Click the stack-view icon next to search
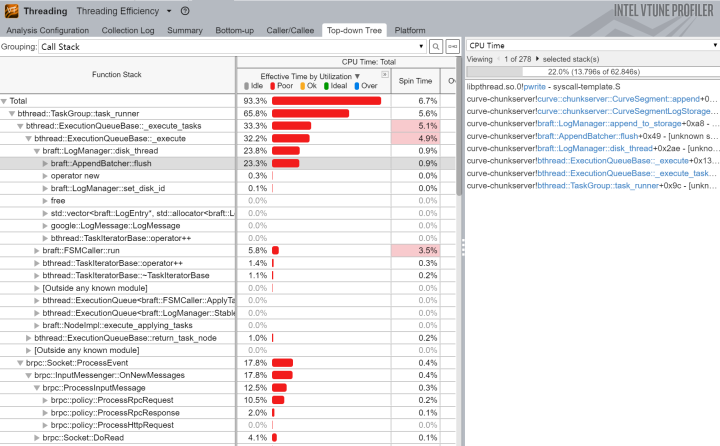The height and width of the screenshot is (446, 720). (452, 46)
